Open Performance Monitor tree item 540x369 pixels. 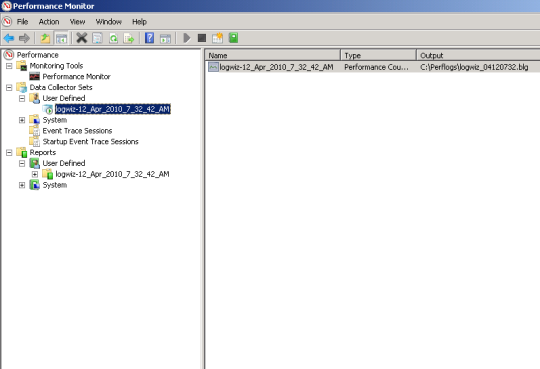click(x=76, y=76)
